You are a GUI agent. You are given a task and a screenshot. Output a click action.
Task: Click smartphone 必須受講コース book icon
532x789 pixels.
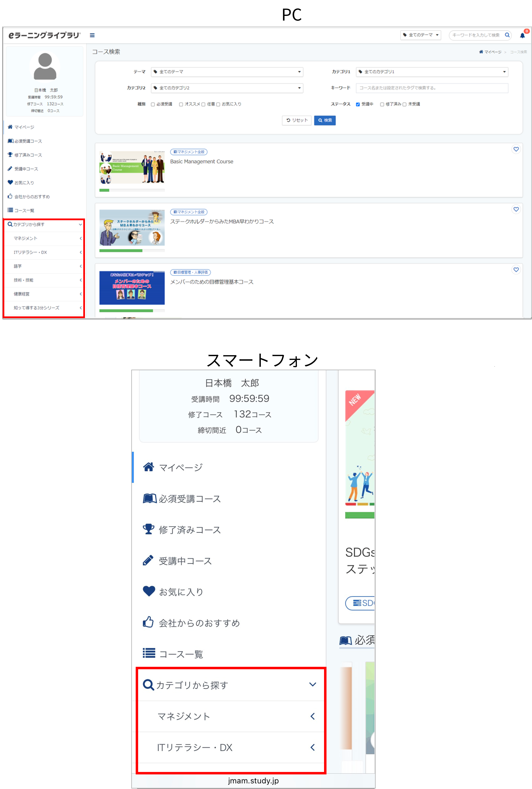149,498
